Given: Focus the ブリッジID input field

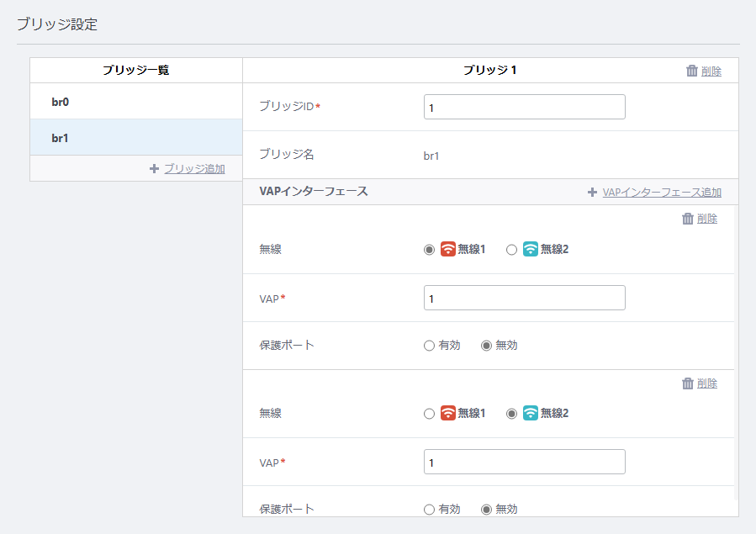Looking at the screenshot, I should 525,107.
